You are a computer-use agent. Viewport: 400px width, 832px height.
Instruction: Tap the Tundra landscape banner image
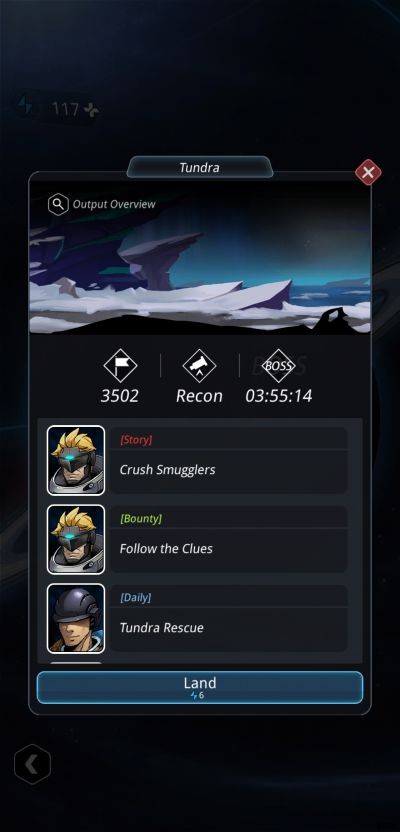(x=200, y=257)
